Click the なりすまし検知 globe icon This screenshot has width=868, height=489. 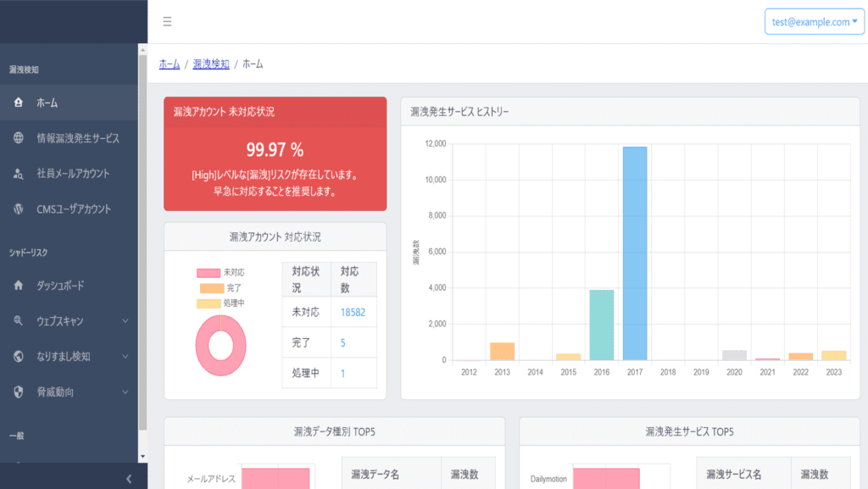(x=19, y=357)
